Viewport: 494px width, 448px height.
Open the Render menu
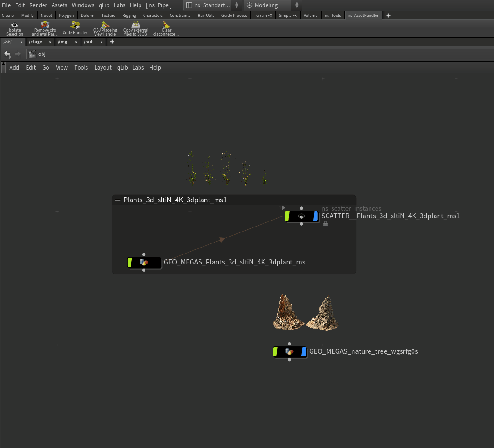pos(38,5)
